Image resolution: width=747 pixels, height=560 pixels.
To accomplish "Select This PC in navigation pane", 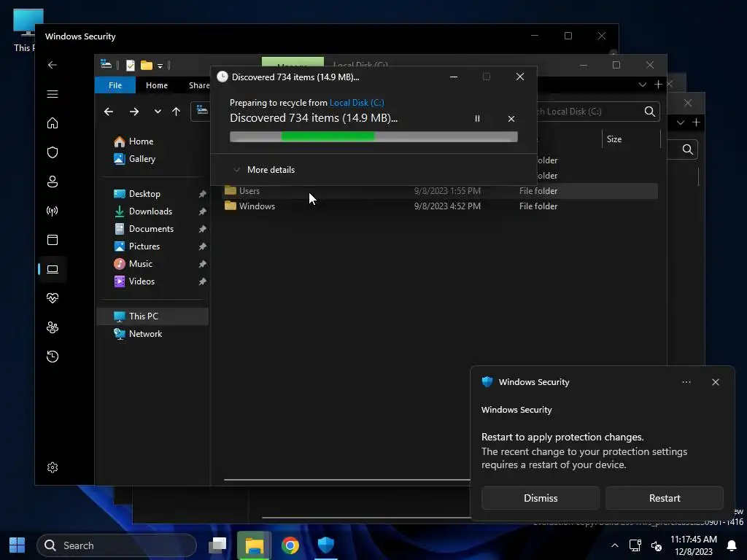I will click(x=152, y=316).
